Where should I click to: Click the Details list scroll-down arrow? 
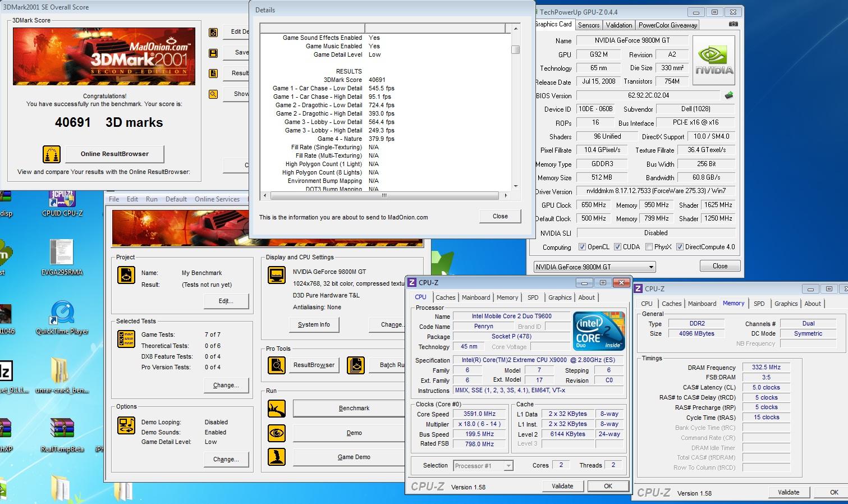coord(516,186)
